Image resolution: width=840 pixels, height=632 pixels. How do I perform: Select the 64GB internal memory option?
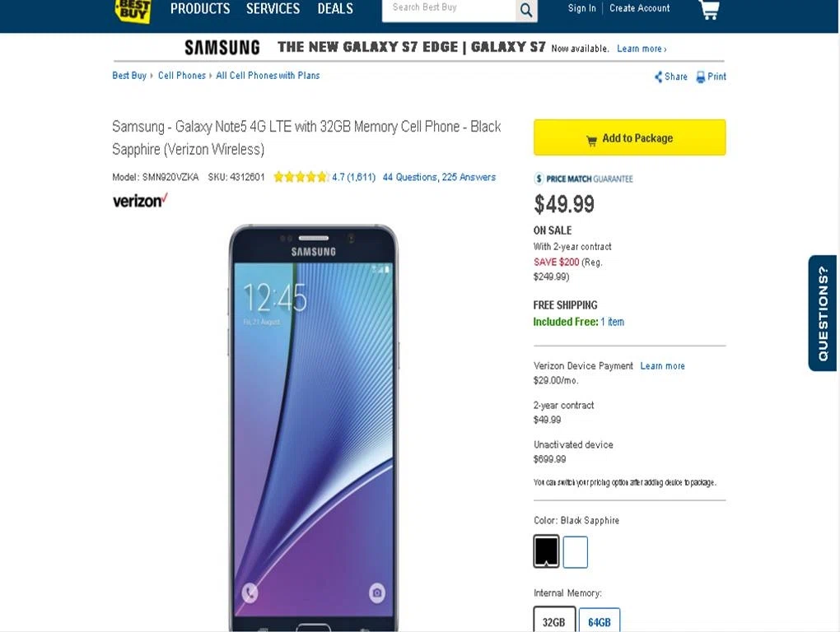click(x=600, y=620)
